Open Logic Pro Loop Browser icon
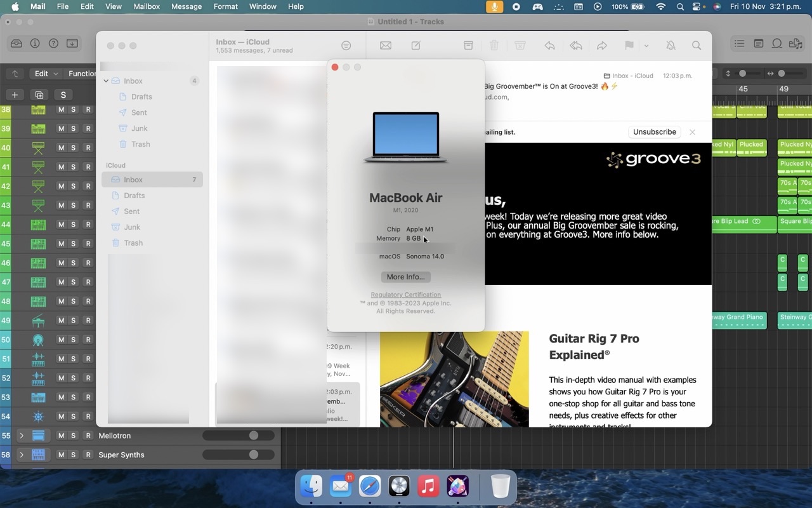The image size is (812, 508). 777,43
